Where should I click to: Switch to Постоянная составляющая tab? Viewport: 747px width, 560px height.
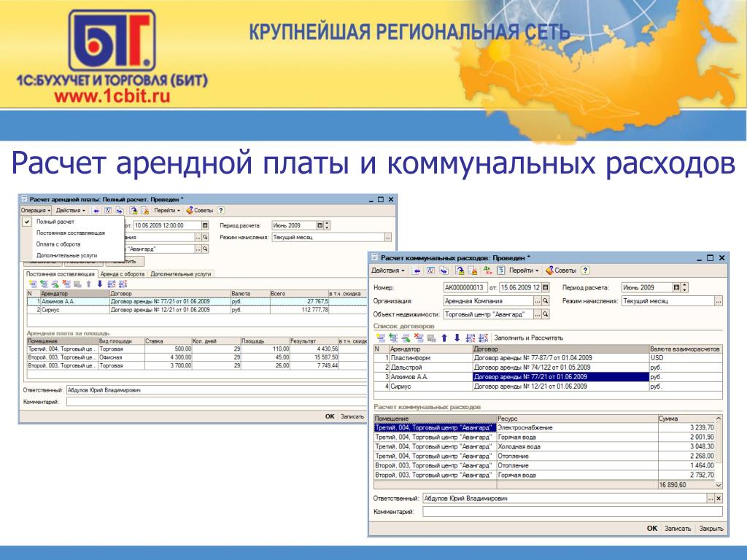[61, 274]
